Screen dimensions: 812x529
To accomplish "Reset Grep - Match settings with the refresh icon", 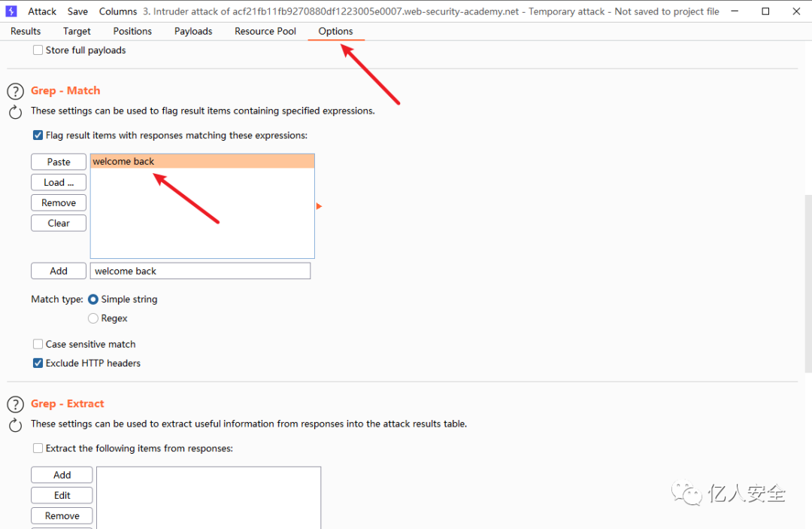I will click(16, 112).
